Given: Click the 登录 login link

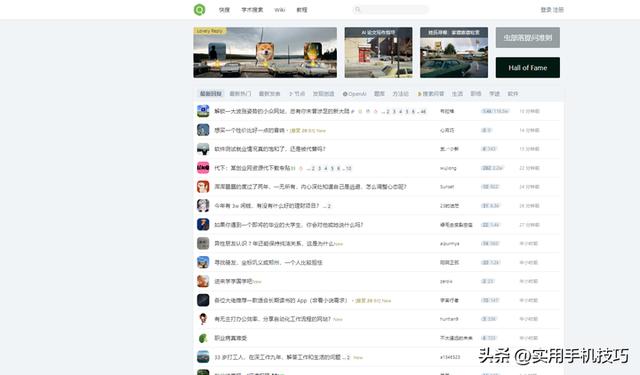Looking at the screenshot, I should pos(546,10).
